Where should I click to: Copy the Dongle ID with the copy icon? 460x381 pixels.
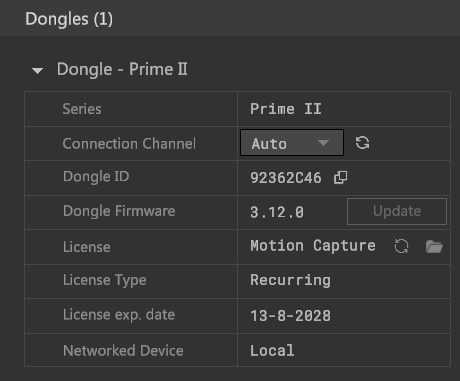coord(340,178)
